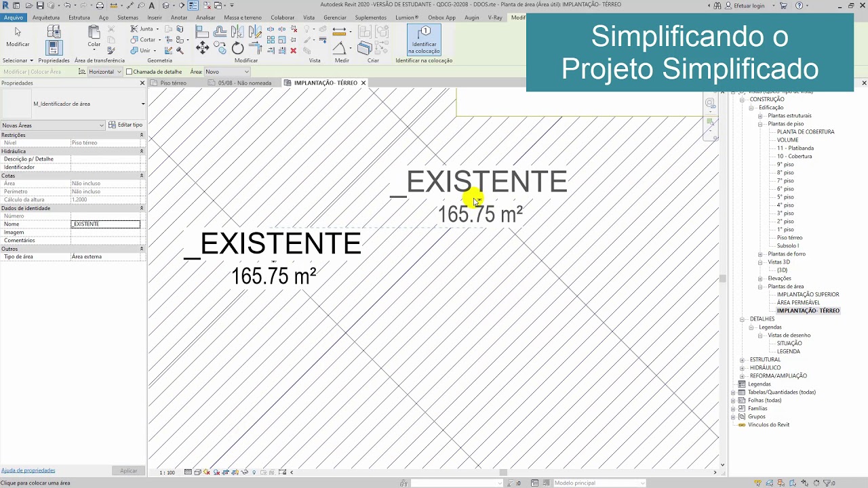This screenshot has width=868, height=488.
Task: Select the Rotate tool icon
Action: click(237, 47)
